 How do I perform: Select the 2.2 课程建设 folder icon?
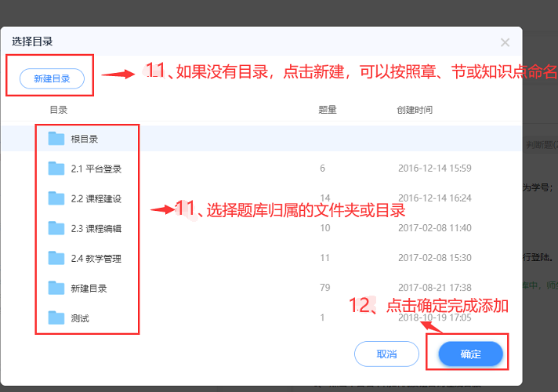[x=56, y=198]
